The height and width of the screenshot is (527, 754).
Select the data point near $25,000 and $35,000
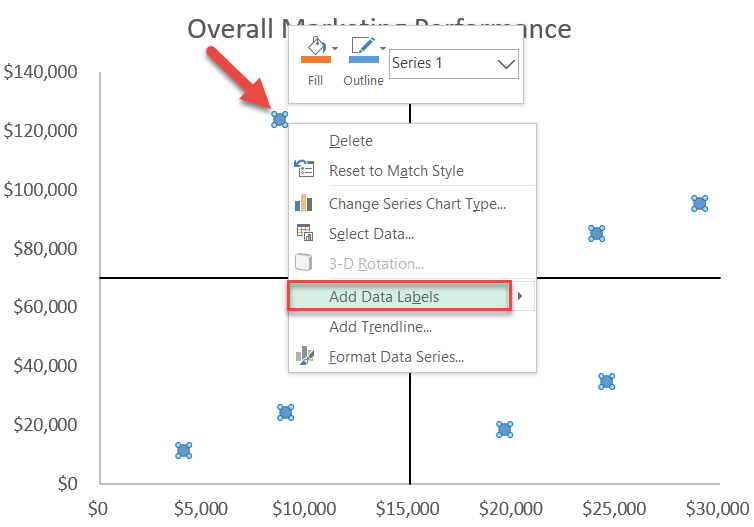point(607,382)
